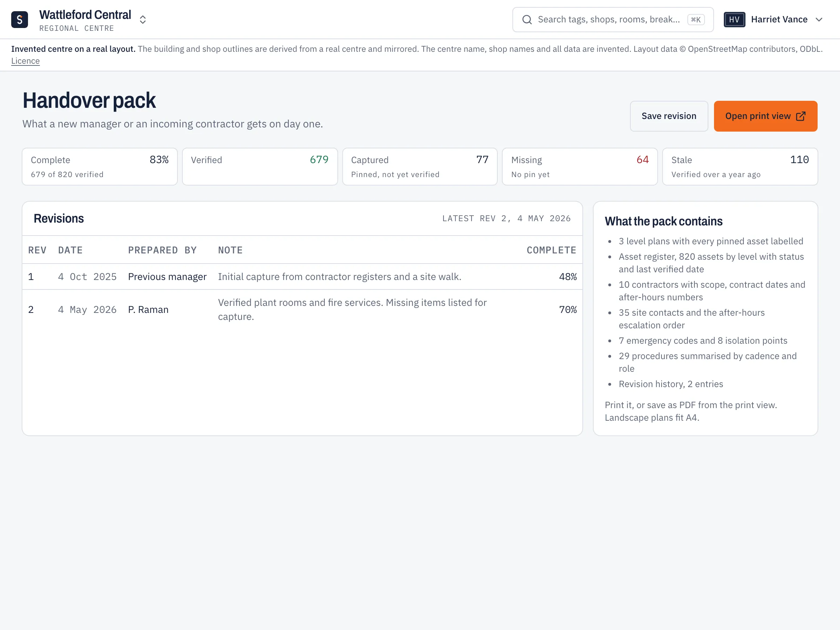Image resolution: width=840 pixels, height=630 pixels.
Task: Click the 48% completion value
Action: click(x=568, y=277)
